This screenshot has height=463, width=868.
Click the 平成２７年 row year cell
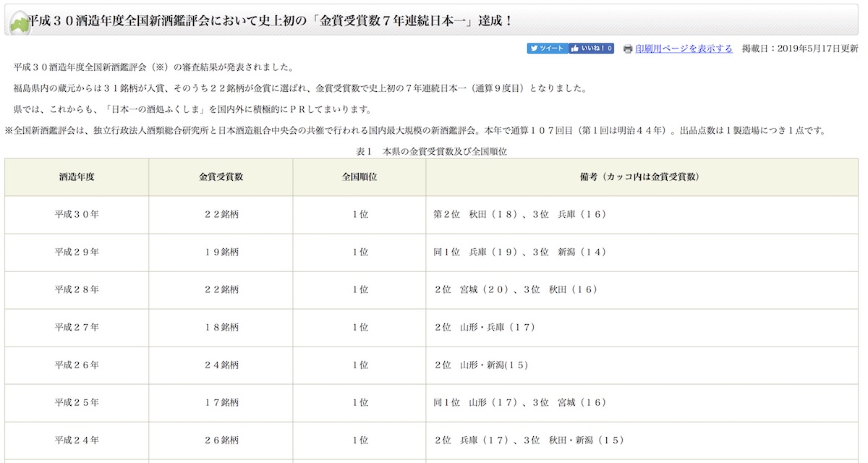click(77, 328)
